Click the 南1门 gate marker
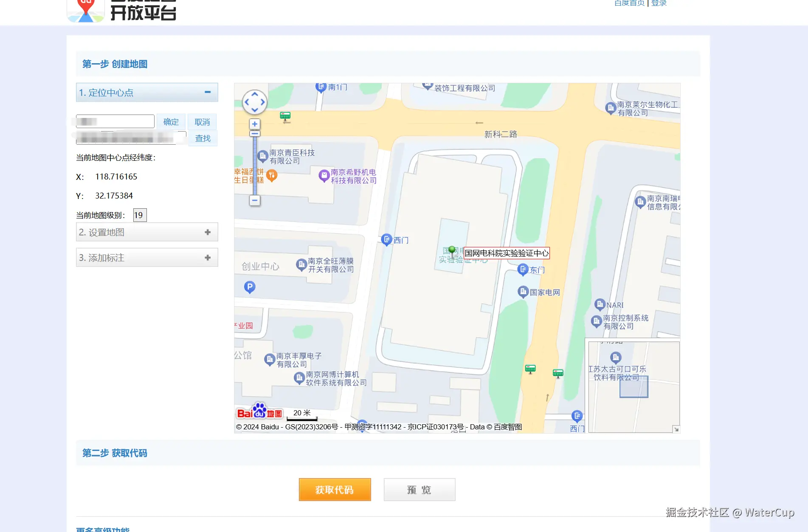 coord(321,87)
